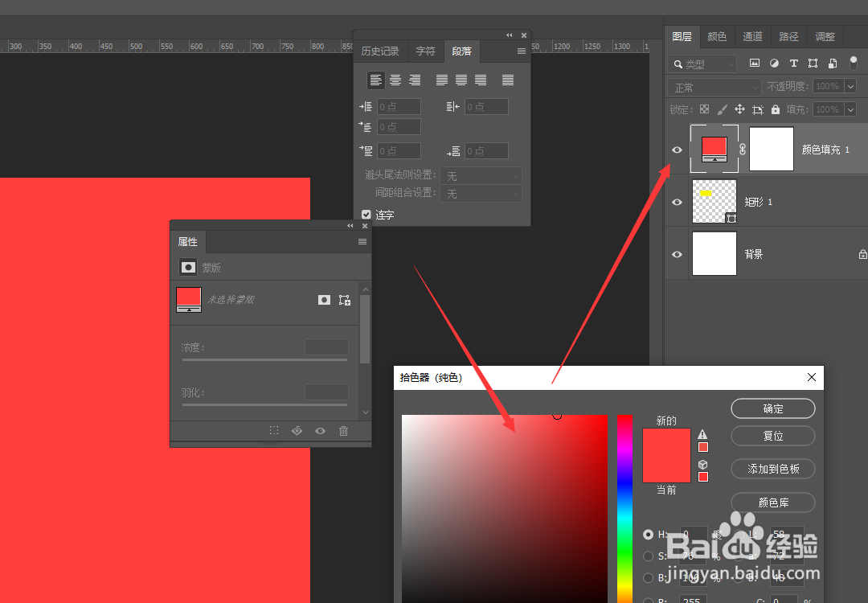Select the S radio button in color picker
The height and width of the screenshot is (603, 868).
click(x=648, y=556)
